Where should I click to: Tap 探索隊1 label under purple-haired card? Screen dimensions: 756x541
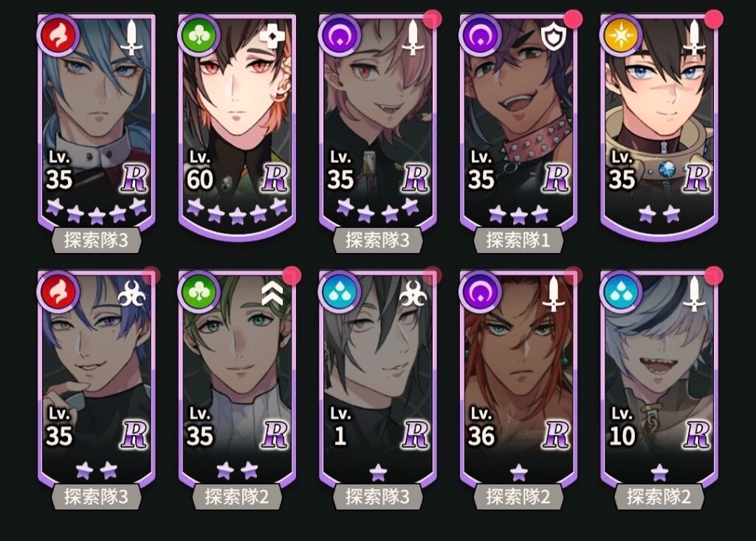[x=518, y=240]
